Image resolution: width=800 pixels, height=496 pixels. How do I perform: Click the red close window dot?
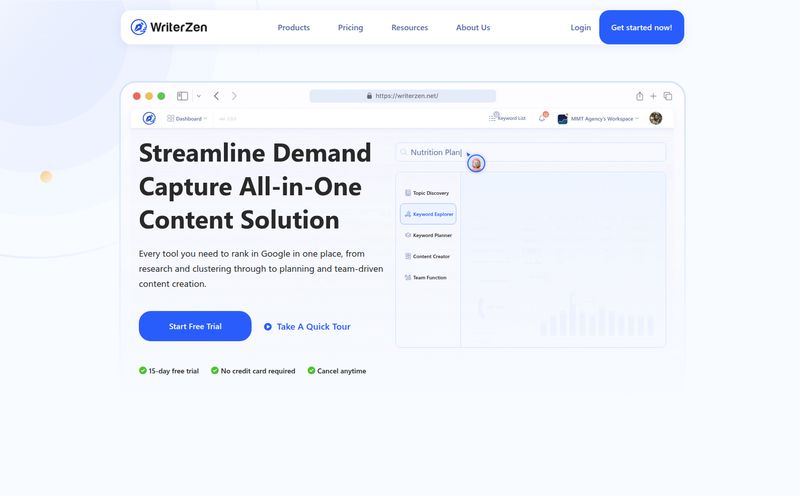coord(137,96)
